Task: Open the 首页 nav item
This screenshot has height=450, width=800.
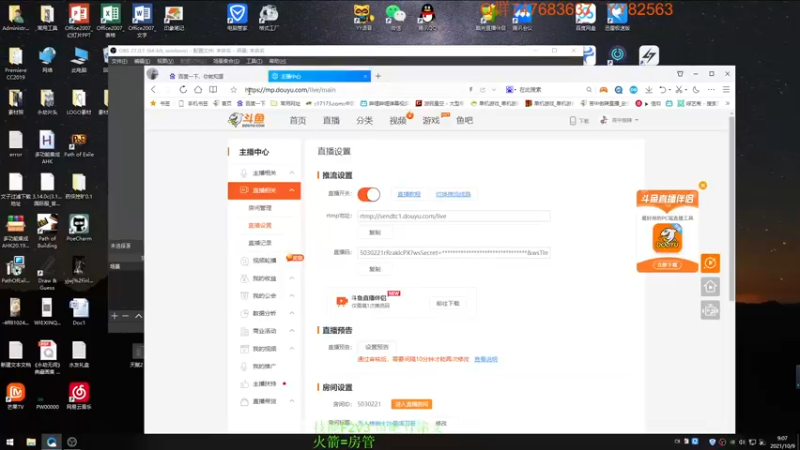Action: (298, 120)
